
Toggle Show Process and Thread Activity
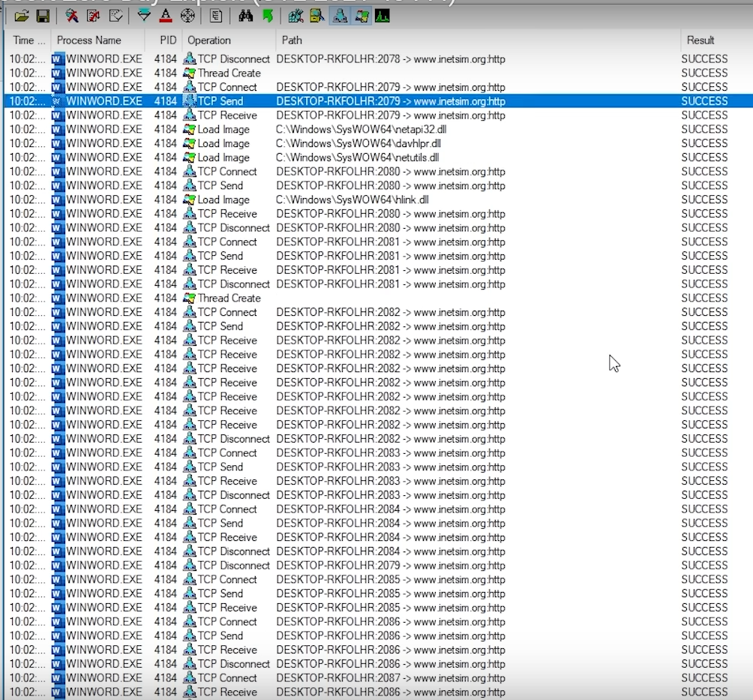(x=361, y=17)
